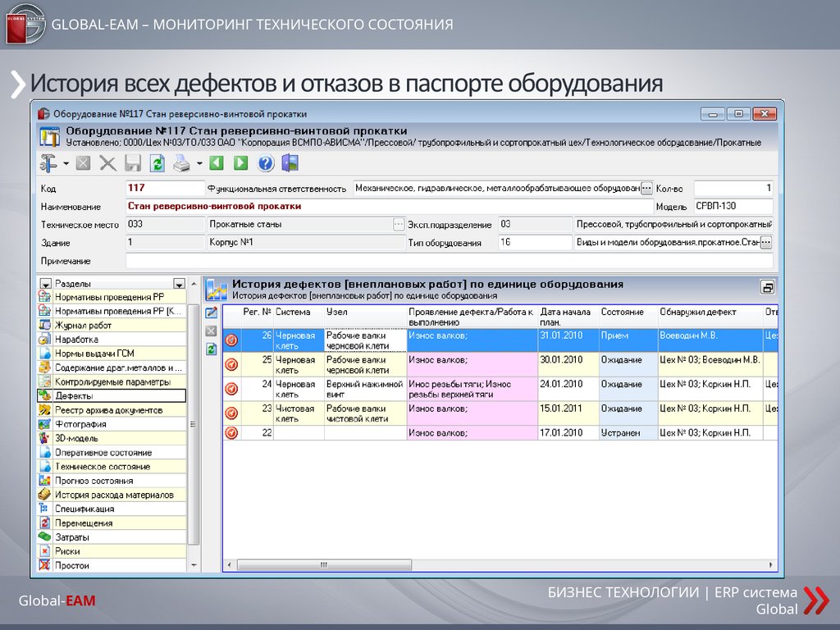Open Контролируемые параметры section
840x630 pixels.
coord(112,381)
